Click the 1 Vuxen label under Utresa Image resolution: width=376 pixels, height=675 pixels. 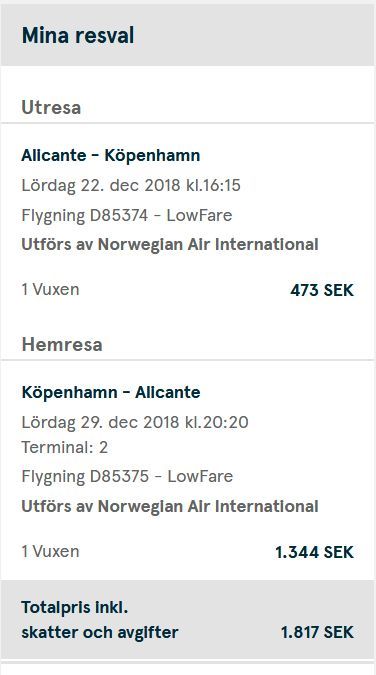[50, 289]
